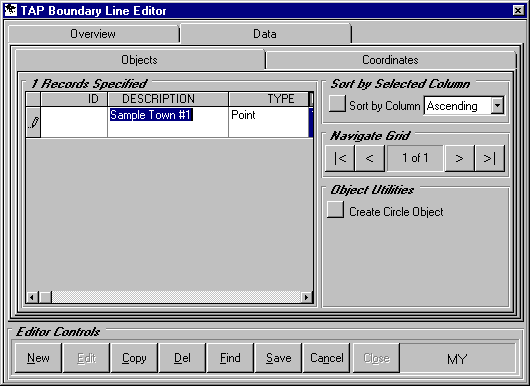The image size is (530, 386).
Task: Toggle the Sort by Column checkbox
Action: [x=337, y=103]
